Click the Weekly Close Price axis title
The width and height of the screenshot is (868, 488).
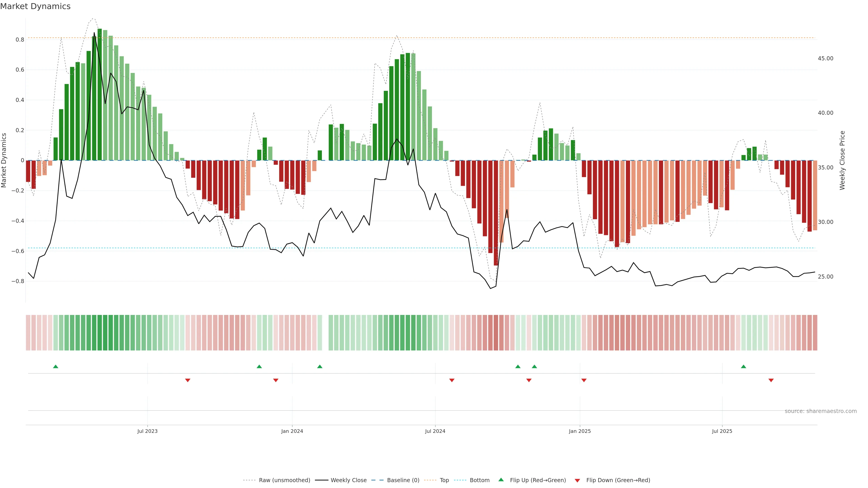tap(842, 160)
